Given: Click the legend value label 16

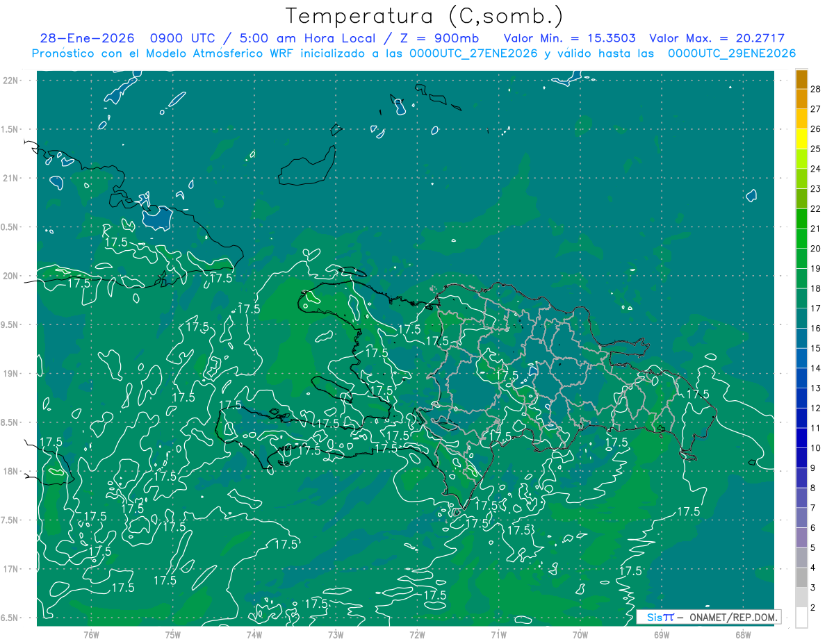Looking at the screenshot, I should point(816,329).
